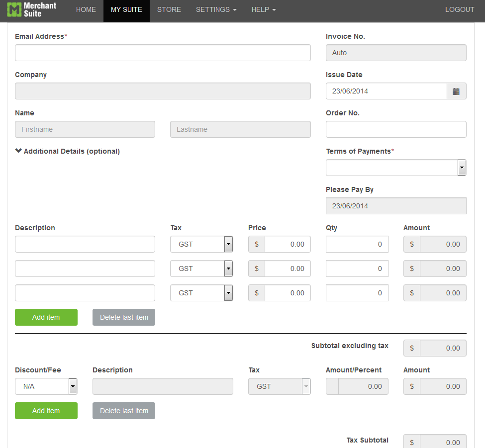Click the first item Description field
Viewport: 485px width, 448px height.
tap(85, 244)
